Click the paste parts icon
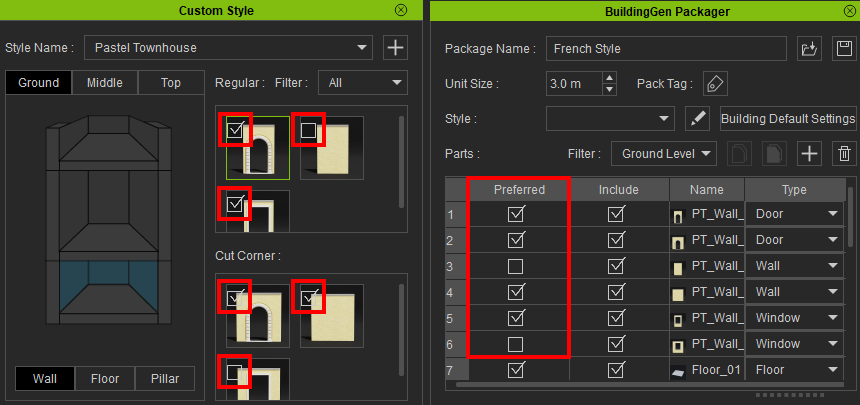860x405 pixels. point(774,154)
